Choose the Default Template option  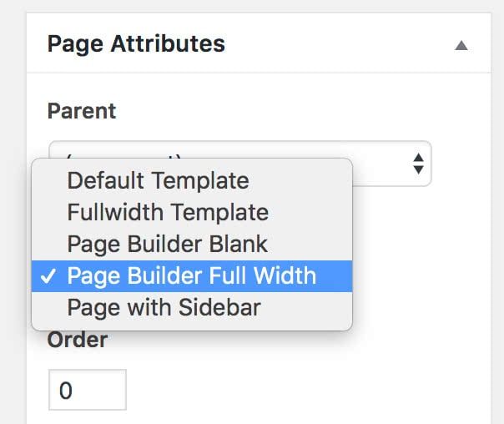[158, 180]
